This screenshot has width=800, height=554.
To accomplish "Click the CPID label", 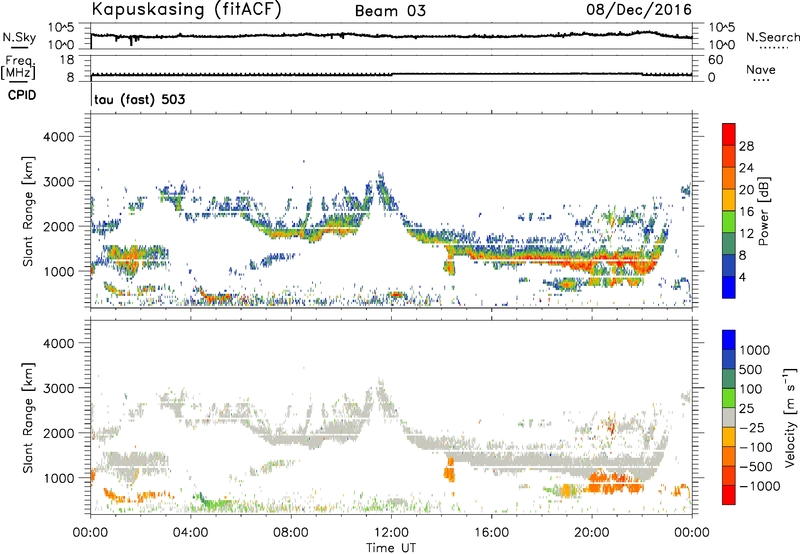I will [x=22, y=95].
